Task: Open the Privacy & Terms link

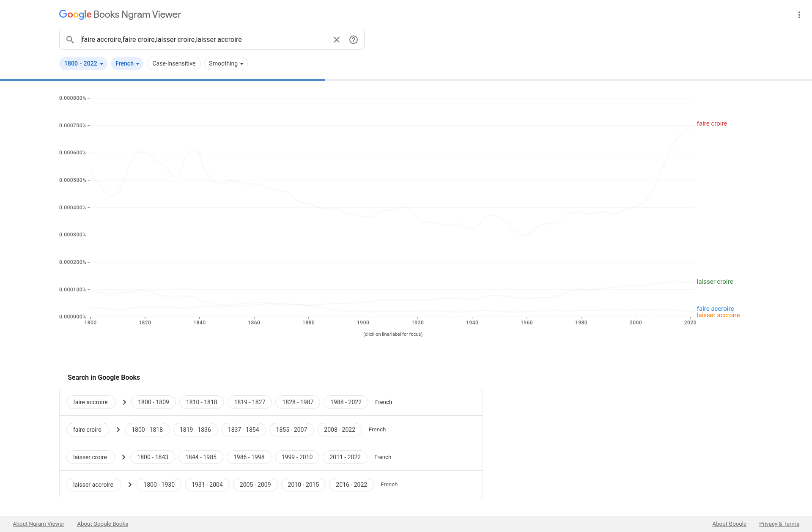Action: 779,524
